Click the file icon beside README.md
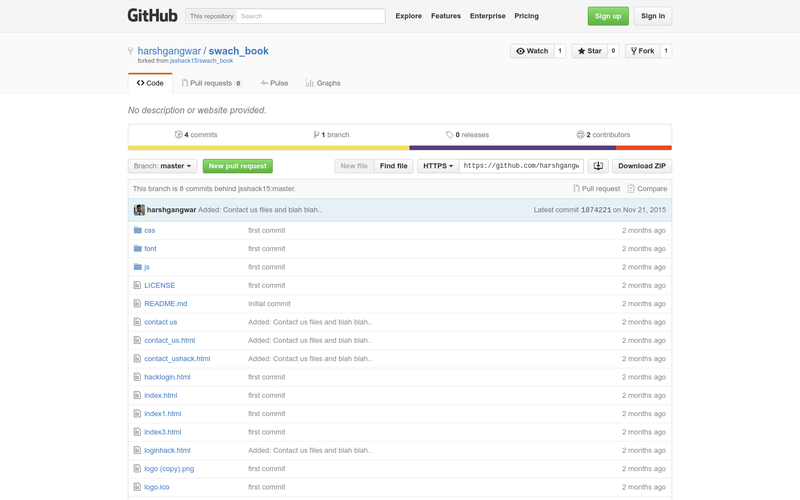The height and width of the screenshot is (500, 800). 137,304
